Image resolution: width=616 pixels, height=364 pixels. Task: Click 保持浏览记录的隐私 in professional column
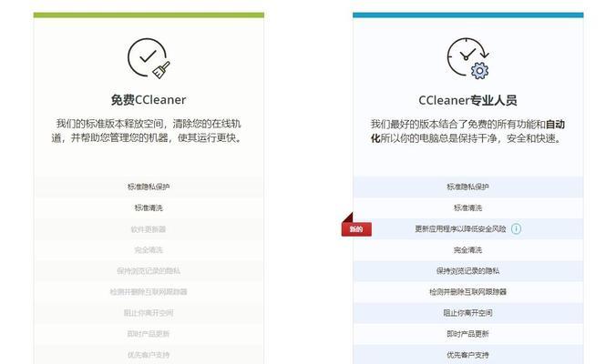pos(467,271)
